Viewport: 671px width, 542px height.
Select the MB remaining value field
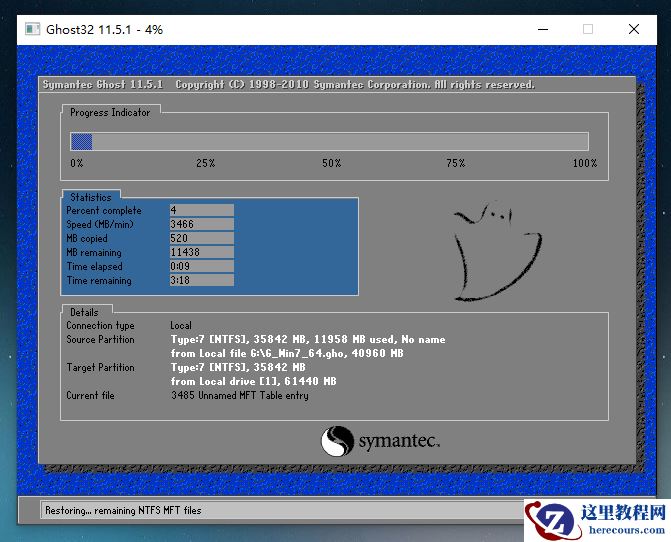tap(201, 252)
